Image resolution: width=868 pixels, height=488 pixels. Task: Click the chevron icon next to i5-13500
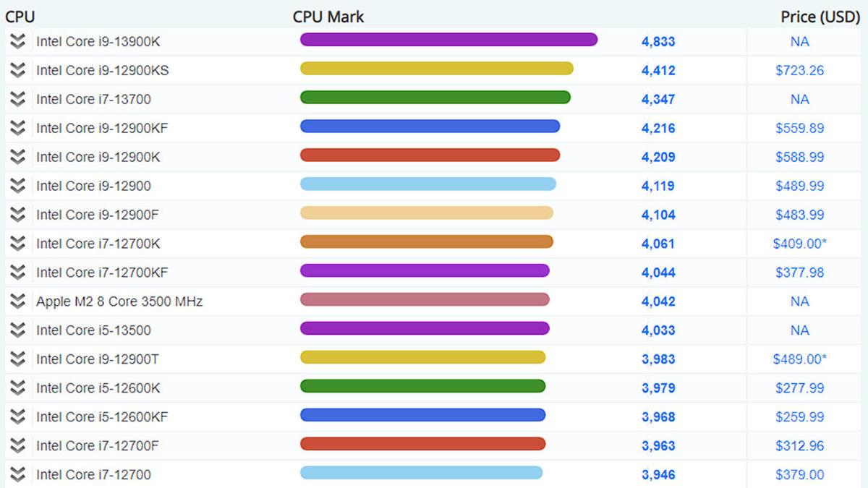pos(17,330)
